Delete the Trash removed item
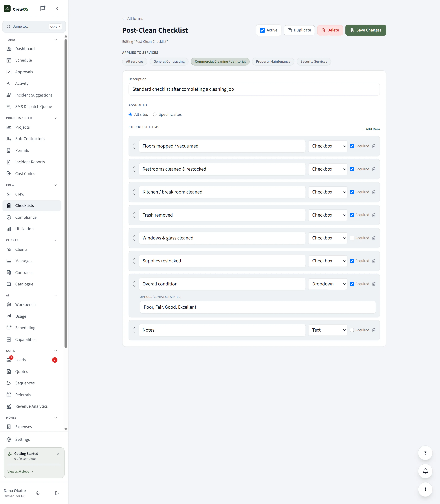Image resolution: width=440 pixels, height=504 pixels. (374, 215)
